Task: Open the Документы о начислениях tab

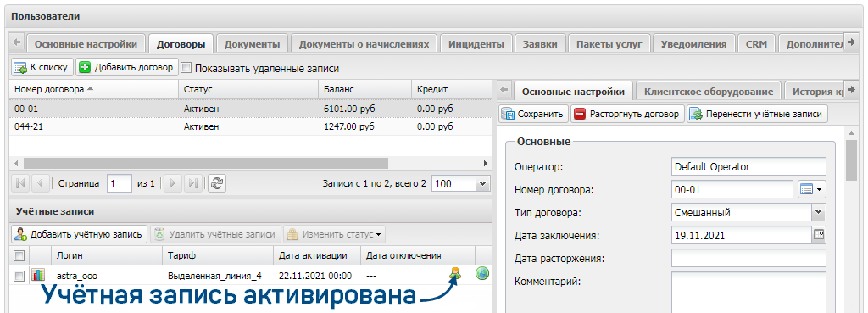Action: click(364, 44)
